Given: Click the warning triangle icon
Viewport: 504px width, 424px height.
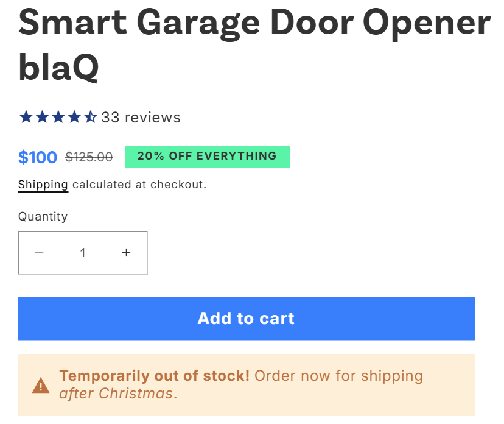Looking at the screenshot, I should [x=41, y=385].
